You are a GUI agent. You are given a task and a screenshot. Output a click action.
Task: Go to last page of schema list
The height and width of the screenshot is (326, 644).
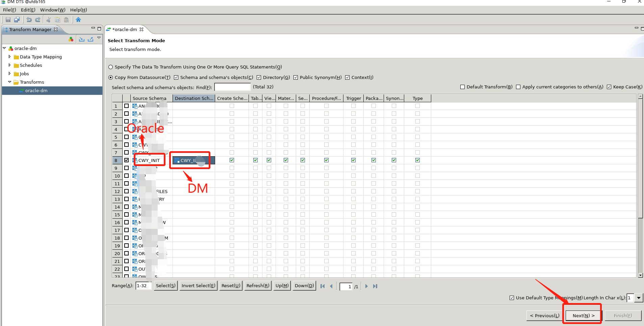(375, 286)
